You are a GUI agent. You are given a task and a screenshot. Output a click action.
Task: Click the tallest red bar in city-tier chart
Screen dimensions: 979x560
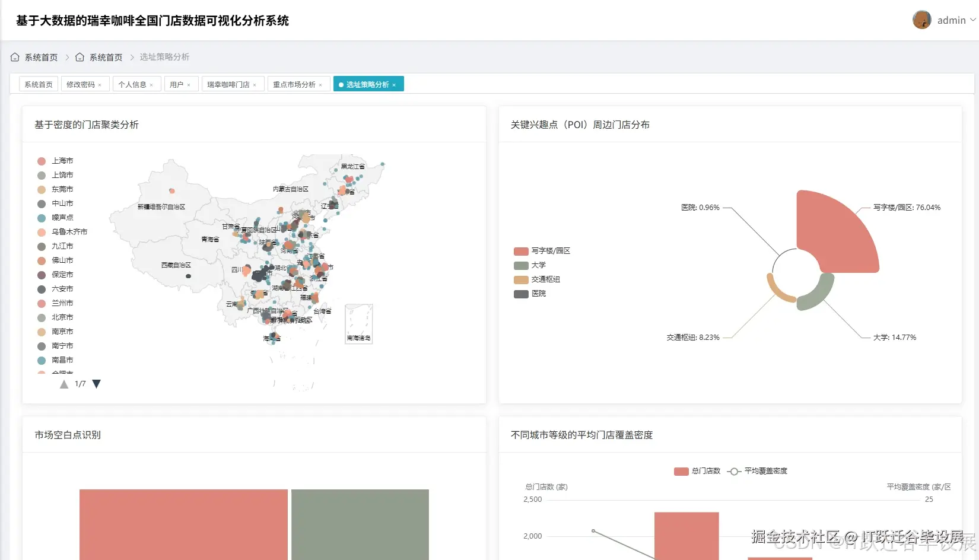[x=686, y=536]
